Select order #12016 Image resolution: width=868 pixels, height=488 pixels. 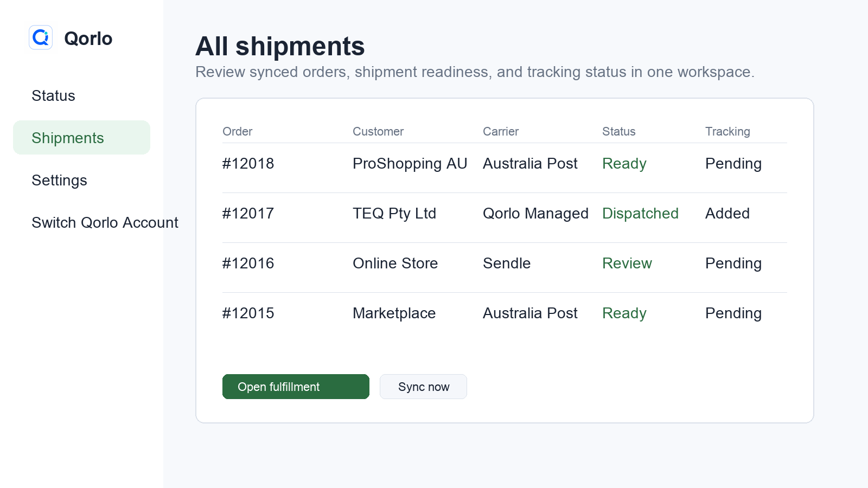[505, 264]
